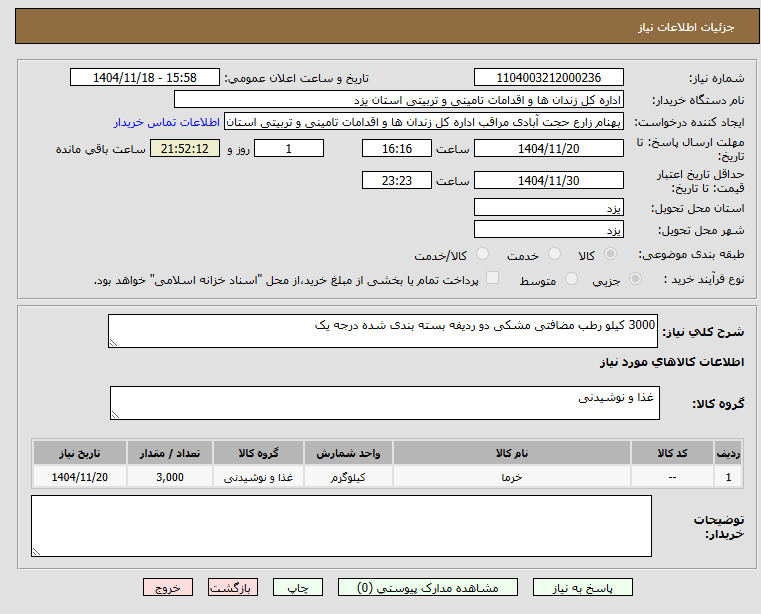Click the غذا و نوشیدنی table cell

point(258,477)
